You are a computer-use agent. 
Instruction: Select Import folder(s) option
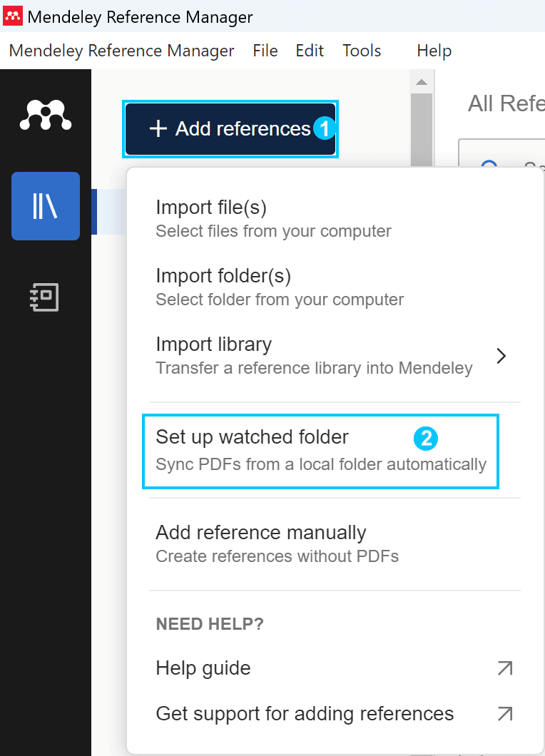tap(280, 287)
